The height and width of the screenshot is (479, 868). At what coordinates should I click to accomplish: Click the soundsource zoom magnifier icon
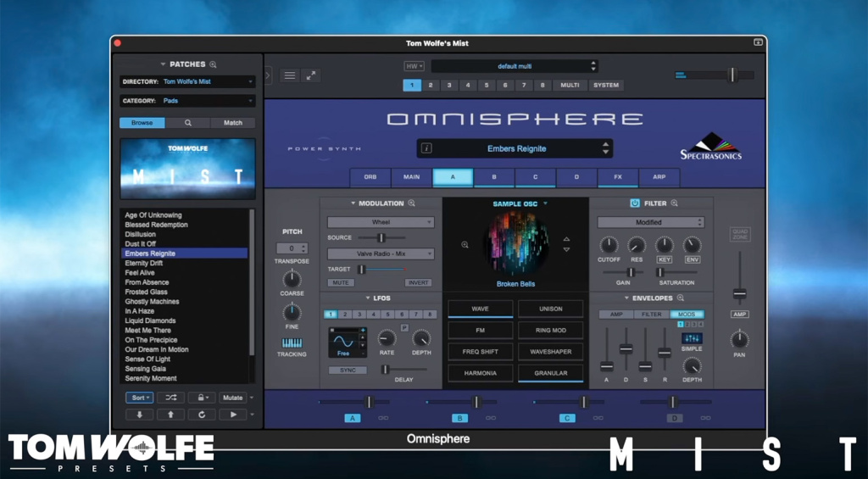point(465,244)
